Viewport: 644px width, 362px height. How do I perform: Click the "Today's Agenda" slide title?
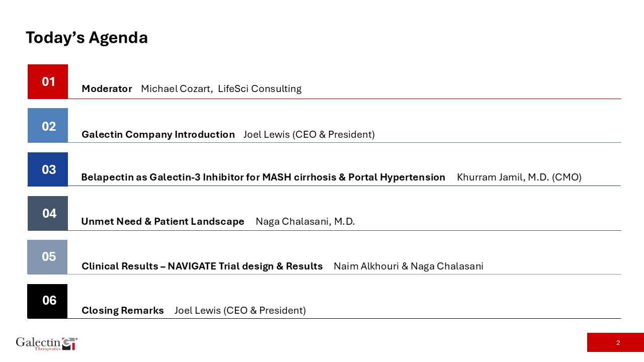click(x=87, y=38)
